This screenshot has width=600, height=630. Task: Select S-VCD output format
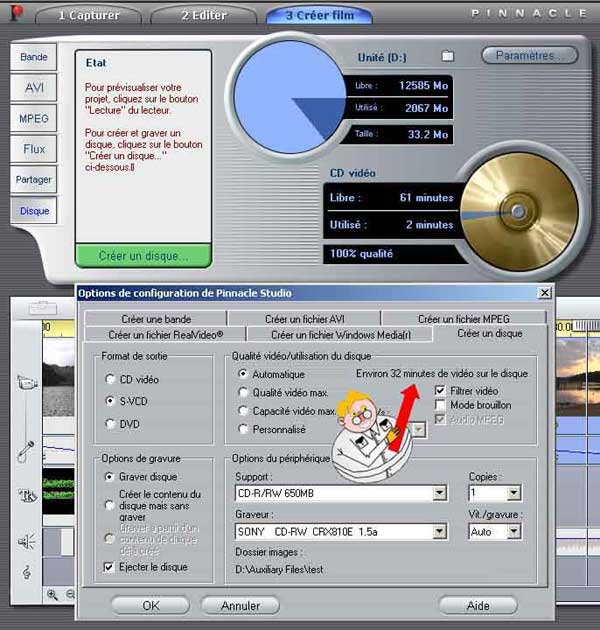(x=110, y=401)
